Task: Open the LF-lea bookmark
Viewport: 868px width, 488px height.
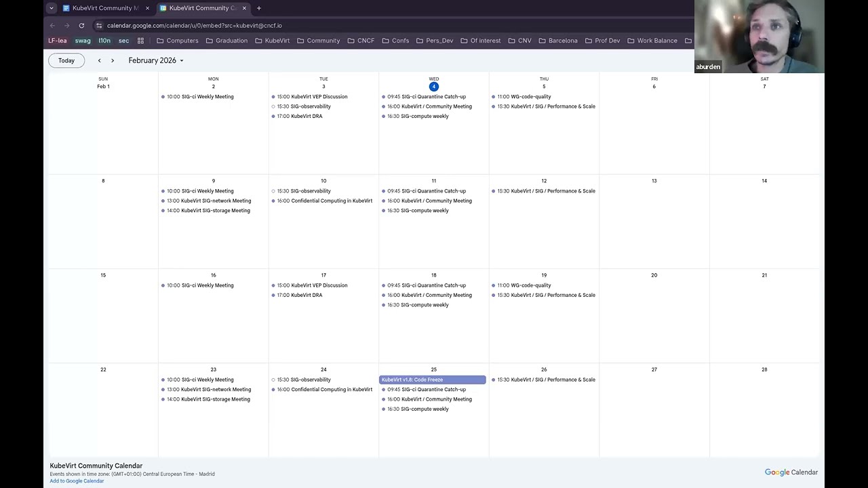Action: 58,41
